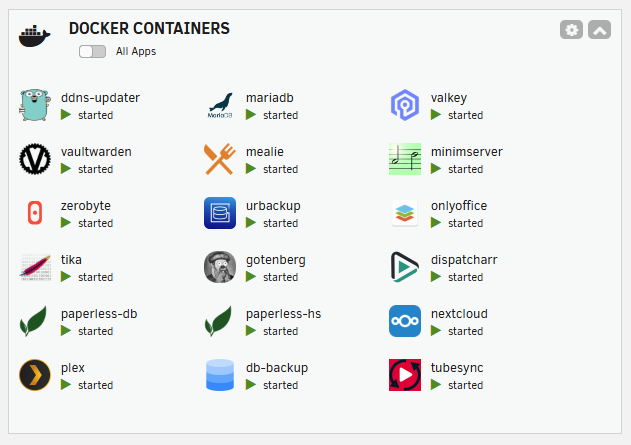Select the onlyoffice container name

[459, 206]
